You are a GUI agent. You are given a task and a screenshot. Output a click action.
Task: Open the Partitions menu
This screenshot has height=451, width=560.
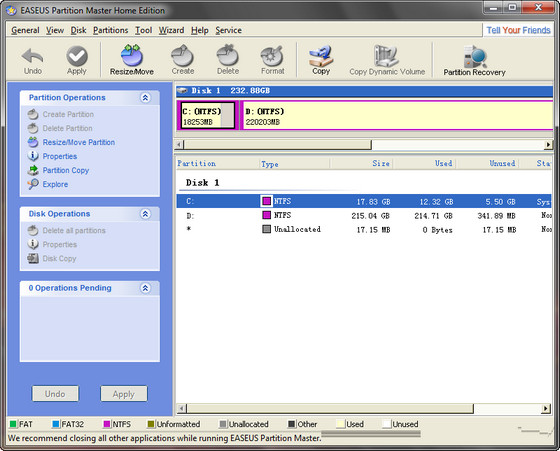click(110, 30)
